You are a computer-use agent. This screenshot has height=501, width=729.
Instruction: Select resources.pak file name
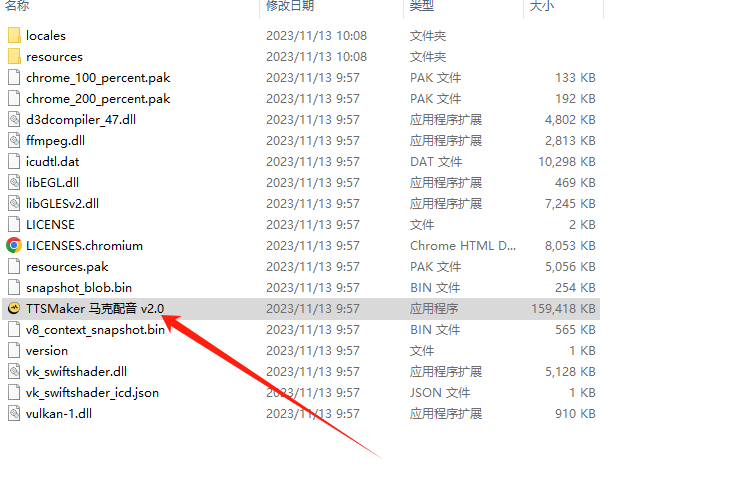pos(67,267)
